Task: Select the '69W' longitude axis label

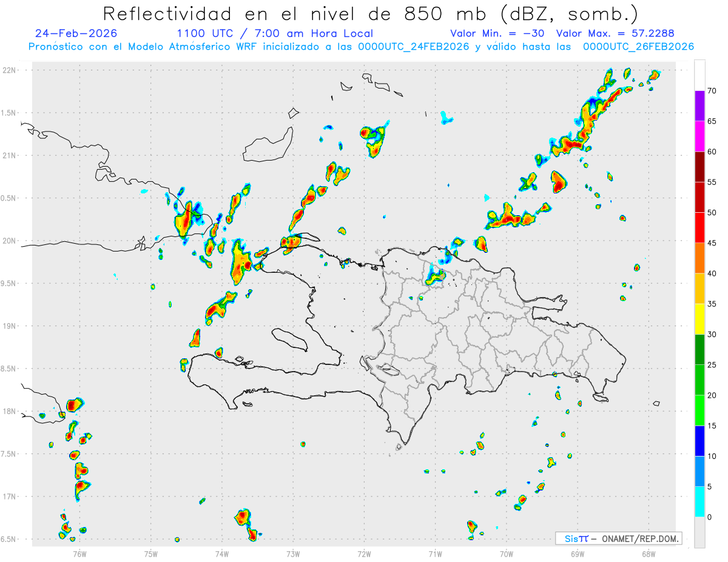Action: coord(578,554)
